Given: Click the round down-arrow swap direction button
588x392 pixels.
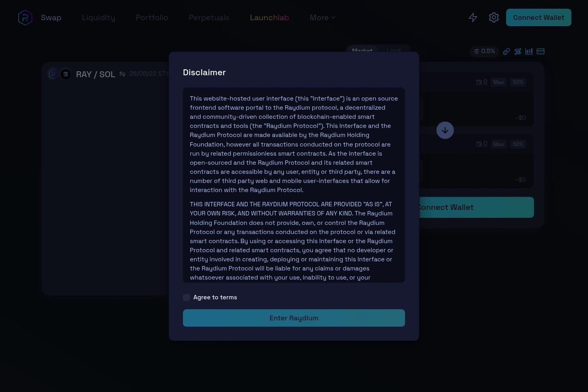Looking at the screenshot, I should pyautogui.click(x=445, y=130).
